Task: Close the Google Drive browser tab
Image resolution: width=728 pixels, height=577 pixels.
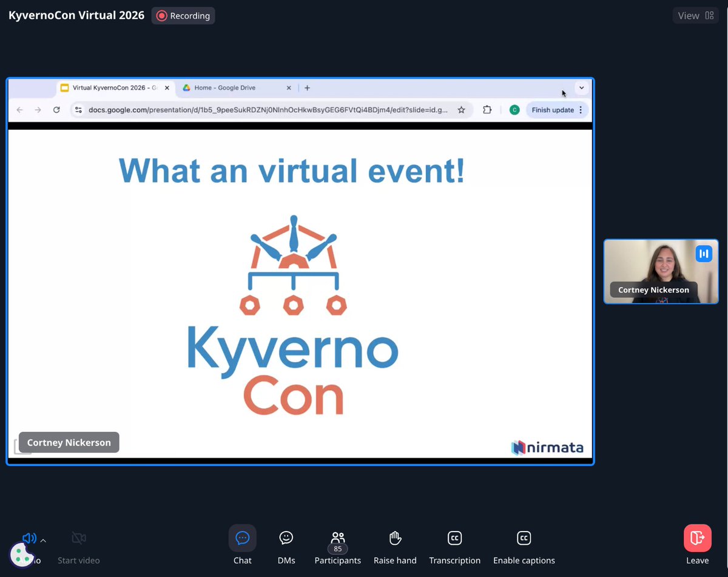Action: coord(289,88)
